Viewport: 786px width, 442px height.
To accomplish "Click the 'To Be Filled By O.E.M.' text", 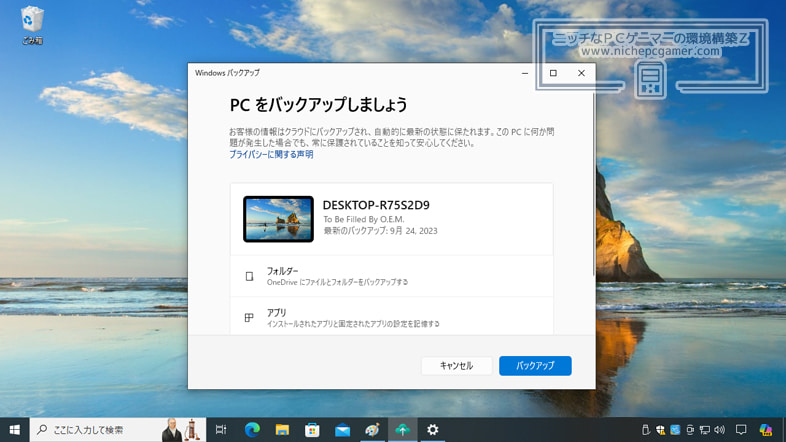I will [x=364, y=219].
